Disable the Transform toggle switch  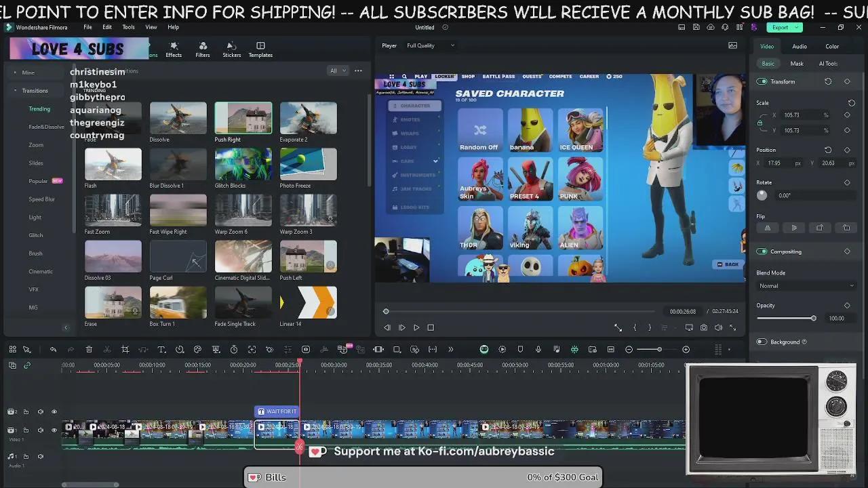point(762,81)
